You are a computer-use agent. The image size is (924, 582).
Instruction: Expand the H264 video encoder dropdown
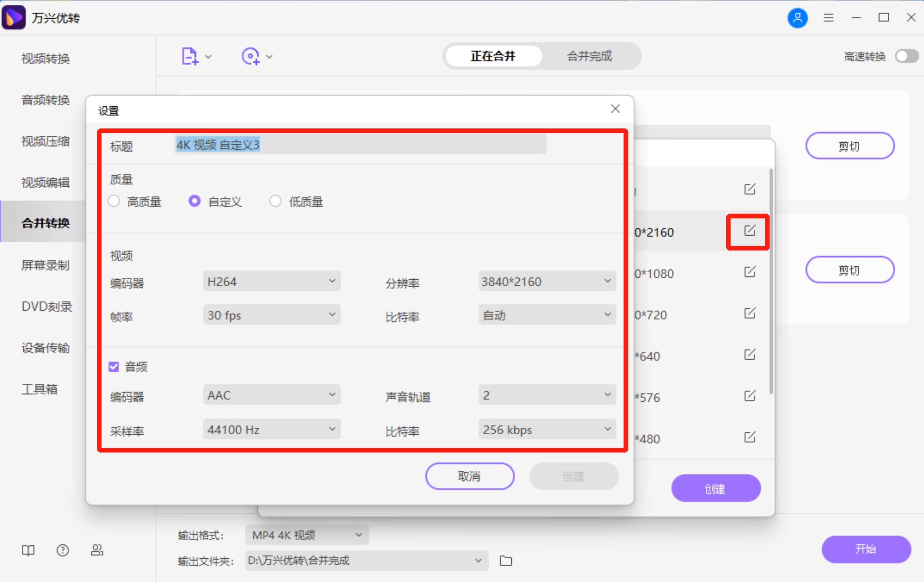272,281
